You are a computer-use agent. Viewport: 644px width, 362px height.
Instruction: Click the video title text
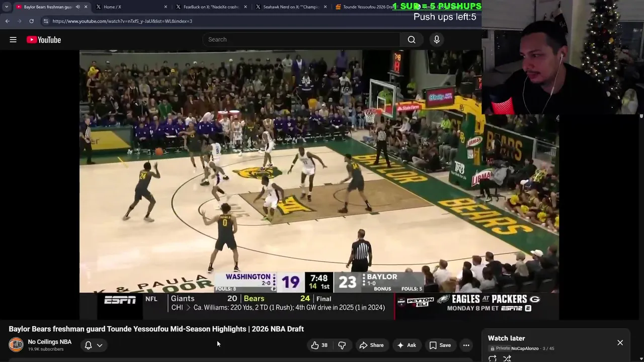[x=156, y=329]
